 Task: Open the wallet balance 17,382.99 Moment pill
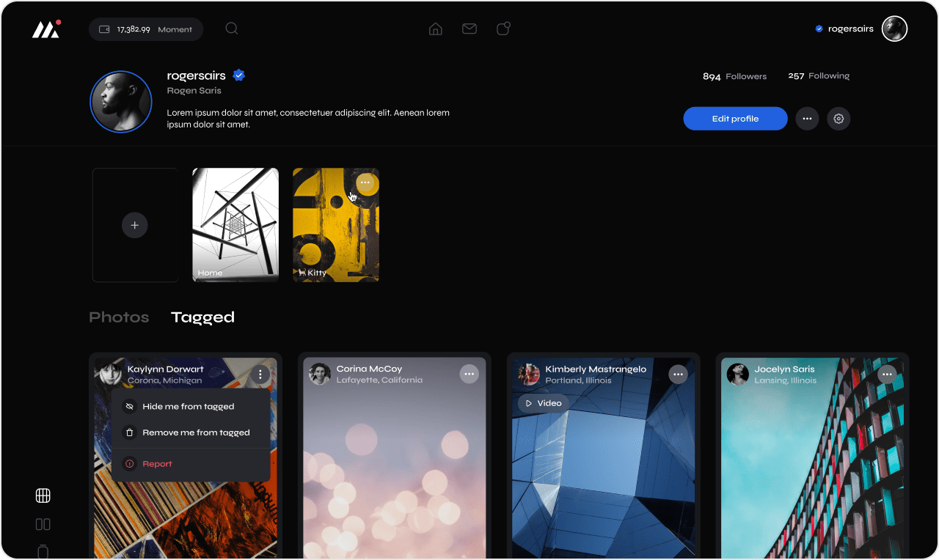(x=146, y=29)
